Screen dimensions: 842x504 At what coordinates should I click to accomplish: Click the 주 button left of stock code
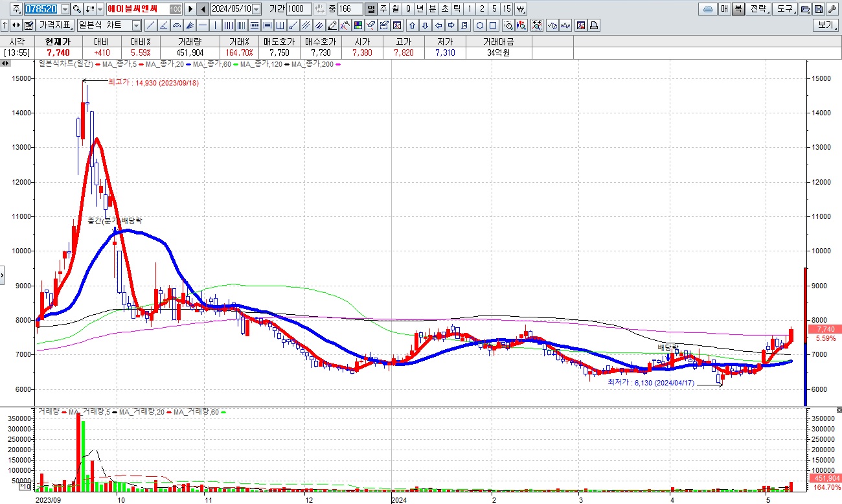click(x=16, y=9)
